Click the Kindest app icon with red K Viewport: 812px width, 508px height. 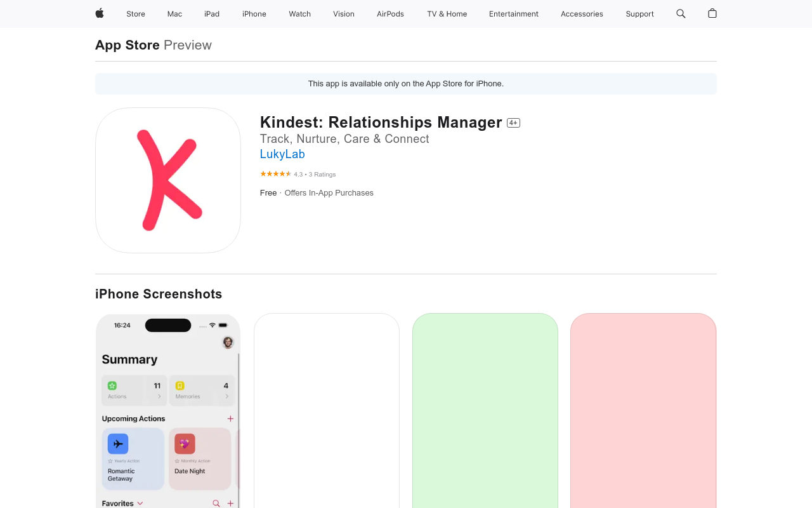168,180
